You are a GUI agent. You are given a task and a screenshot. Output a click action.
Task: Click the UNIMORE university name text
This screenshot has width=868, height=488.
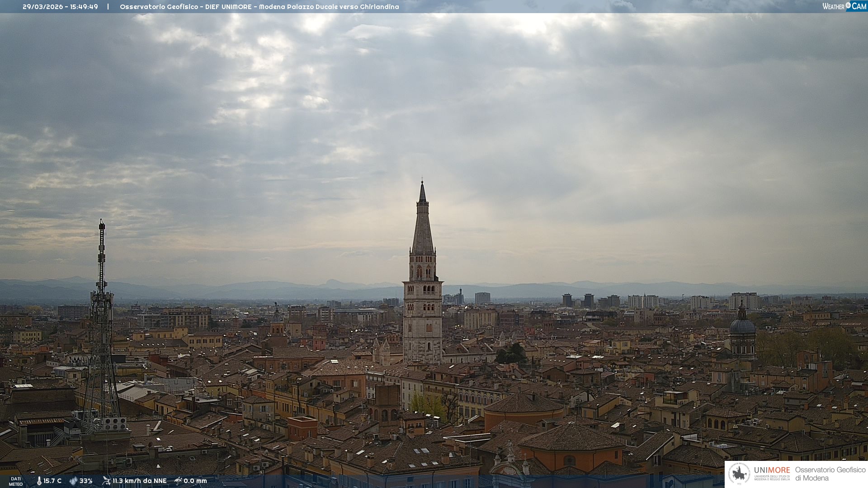(772, 470)
